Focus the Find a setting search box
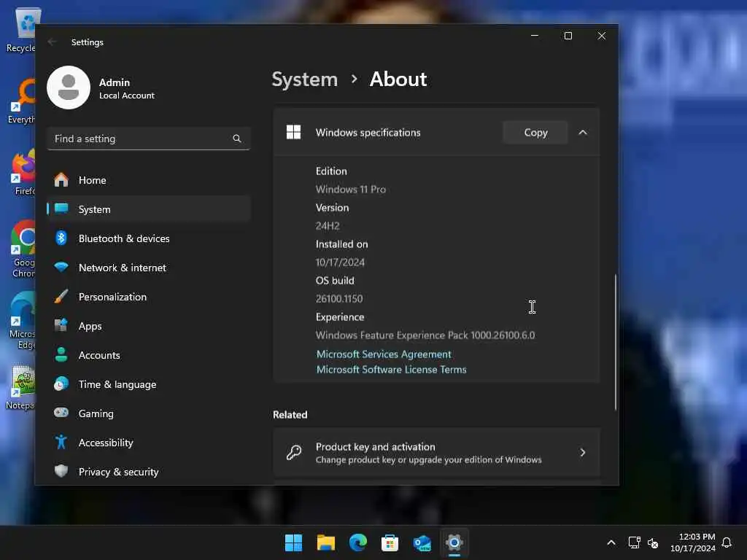Image resolution: width=747 pixels, height=560 pixels. 149,139
